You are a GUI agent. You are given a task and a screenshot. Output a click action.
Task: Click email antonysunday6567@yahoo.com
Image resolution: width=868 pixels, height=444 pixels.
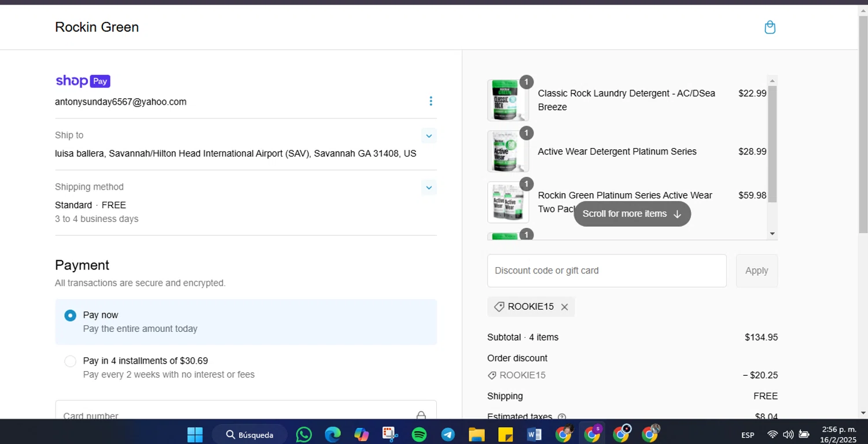point(120,102)
